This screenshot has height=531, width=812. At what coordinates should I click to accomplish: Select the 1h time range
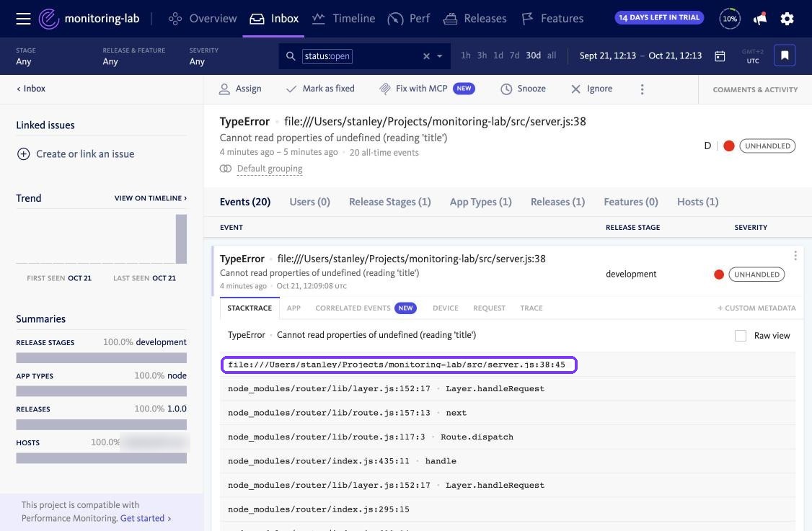[466, 55]
